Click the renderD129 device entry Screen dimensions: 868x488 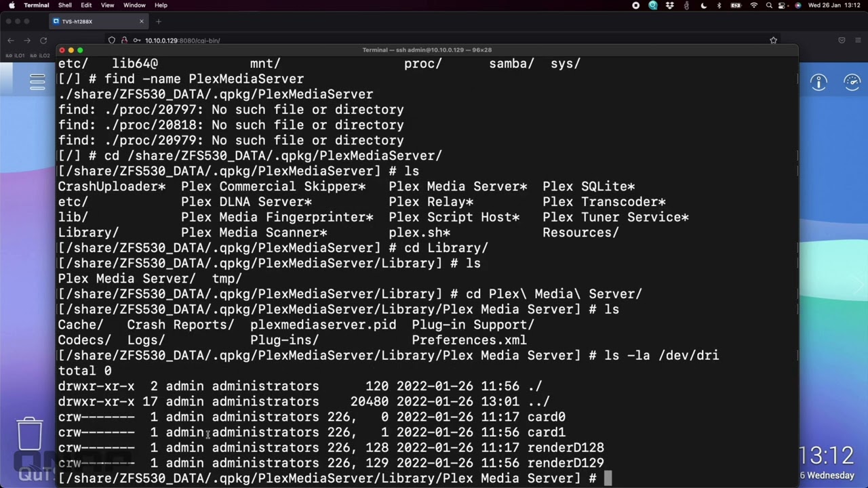point(566,464)
